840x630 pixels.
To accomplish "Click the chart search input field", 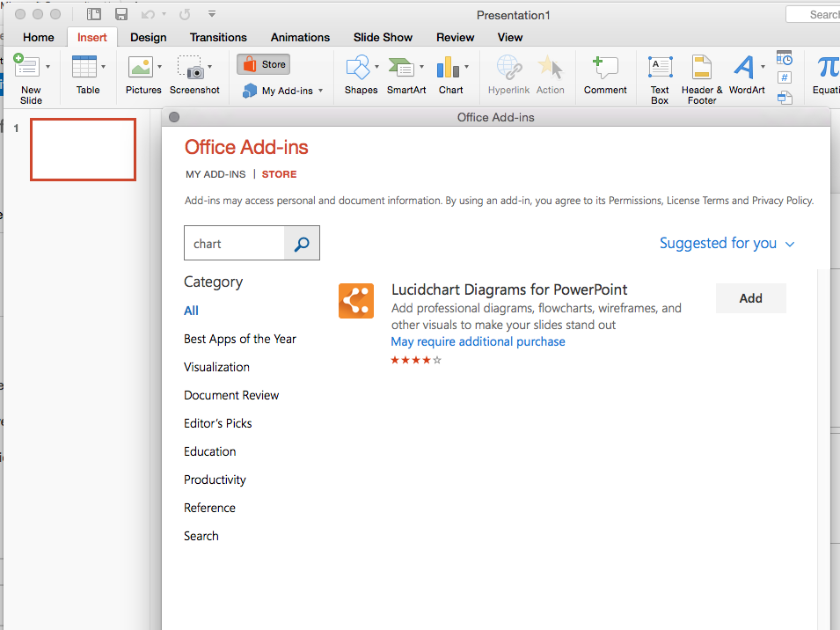I will pos(234,243).
